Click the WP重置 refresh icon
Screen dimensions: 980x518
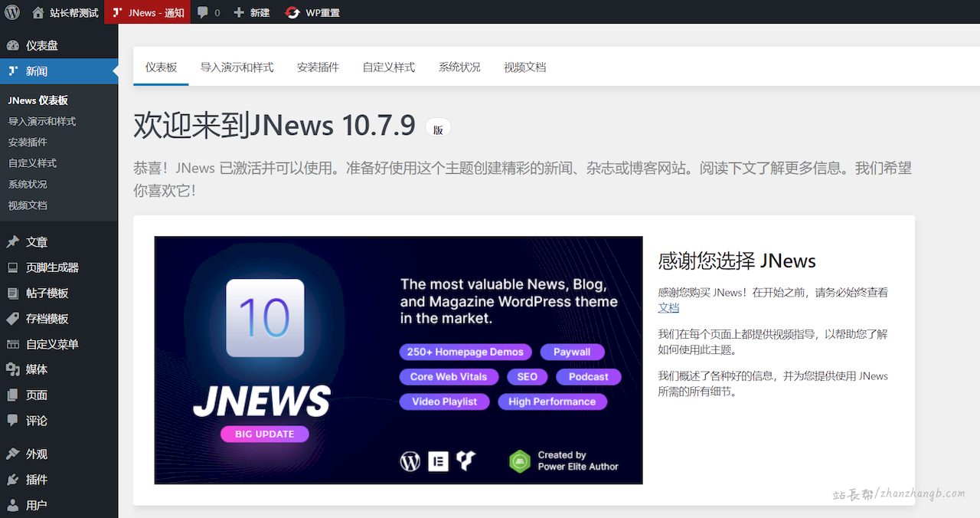pos(292,12)
